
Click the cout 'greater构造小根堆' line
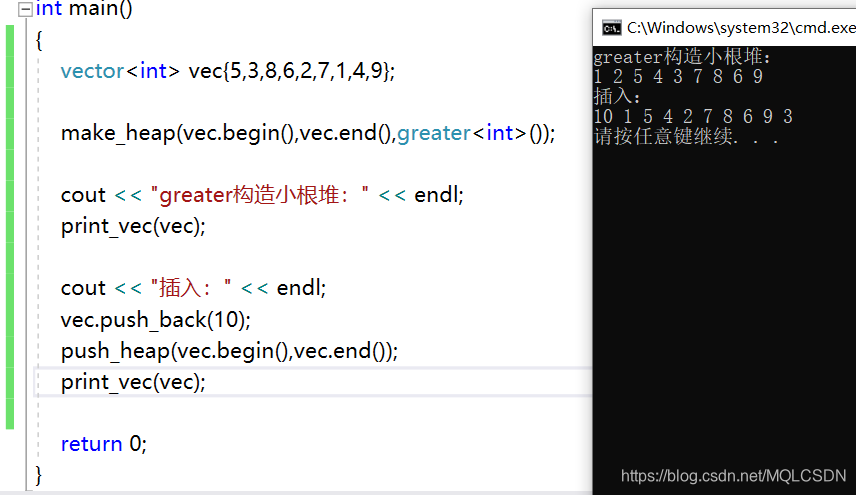pyautogui.click(x=262, y=195)
